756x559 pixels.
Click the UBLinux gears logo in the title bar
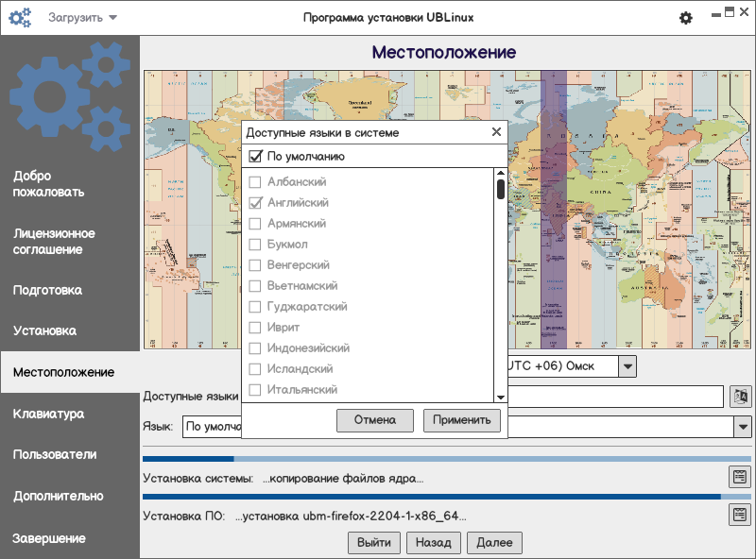(20, 18)
